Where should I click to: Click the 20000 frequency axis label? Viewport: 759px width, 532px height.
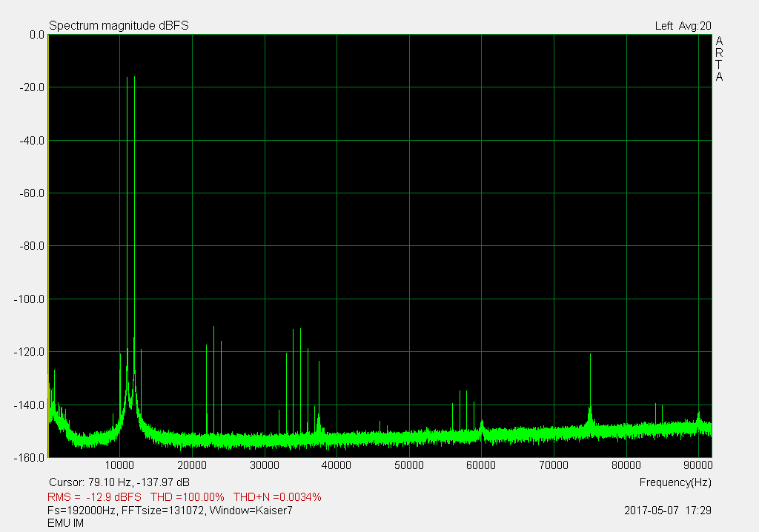(192, 465)
